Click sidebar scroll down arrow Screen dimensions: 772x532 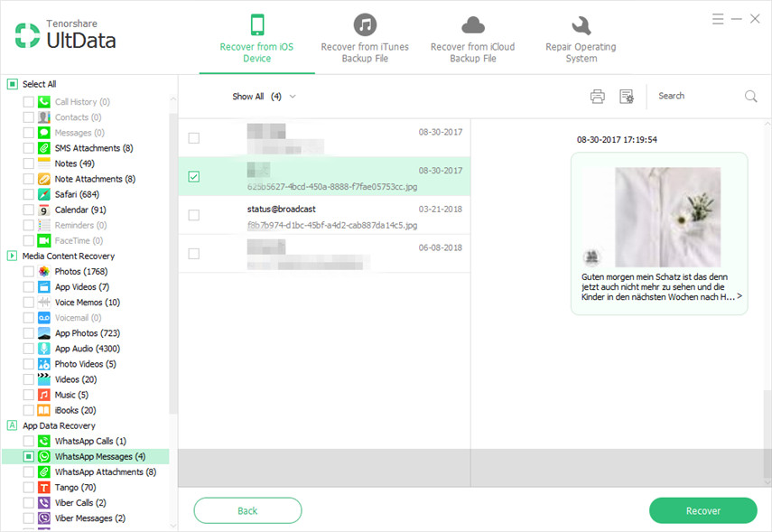coord(172,526)
